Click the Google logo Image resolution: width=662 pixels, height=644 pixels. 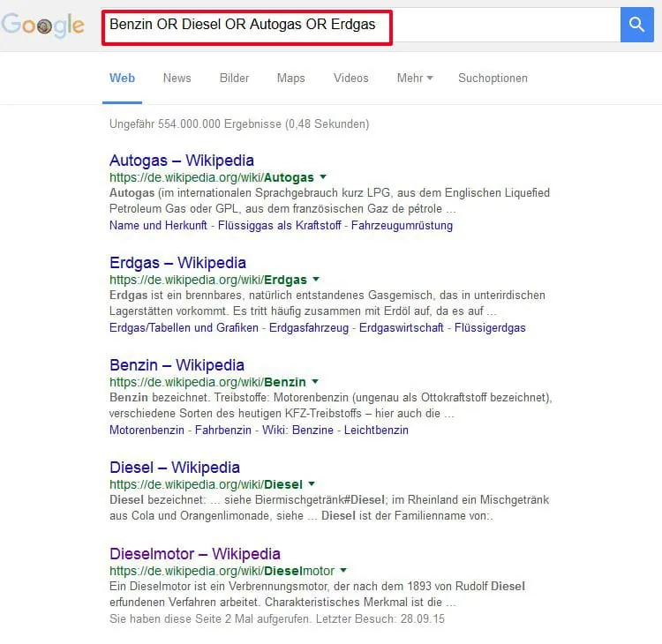click(43, 26)
